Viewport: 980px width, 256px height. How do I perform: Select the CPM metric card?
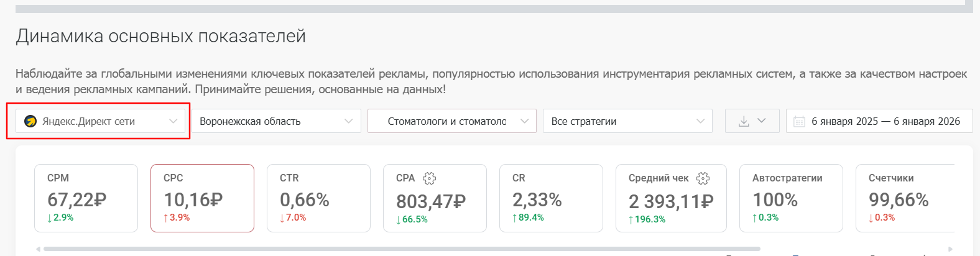point(86,198)
